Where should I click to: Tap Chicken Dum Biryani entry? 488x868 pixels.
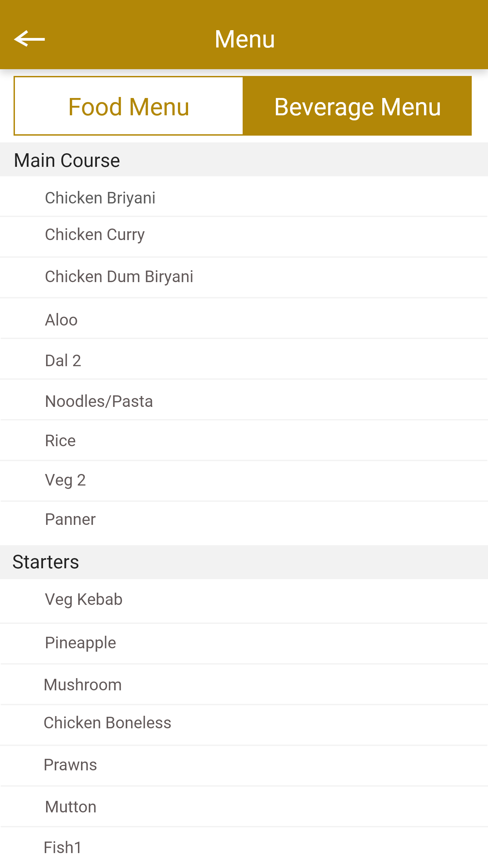[x=119, y=277]
